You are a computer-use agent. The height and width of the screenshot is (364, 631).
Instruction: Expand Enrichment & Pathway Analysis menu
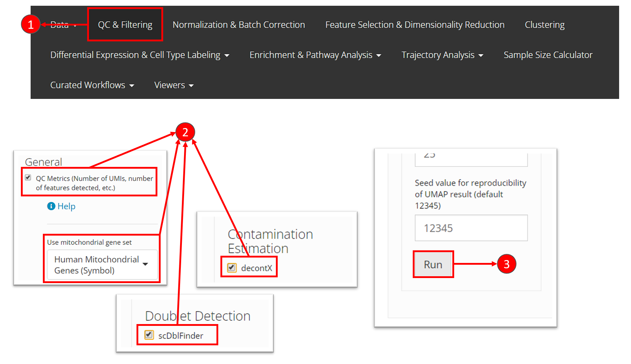click(315, 55)
